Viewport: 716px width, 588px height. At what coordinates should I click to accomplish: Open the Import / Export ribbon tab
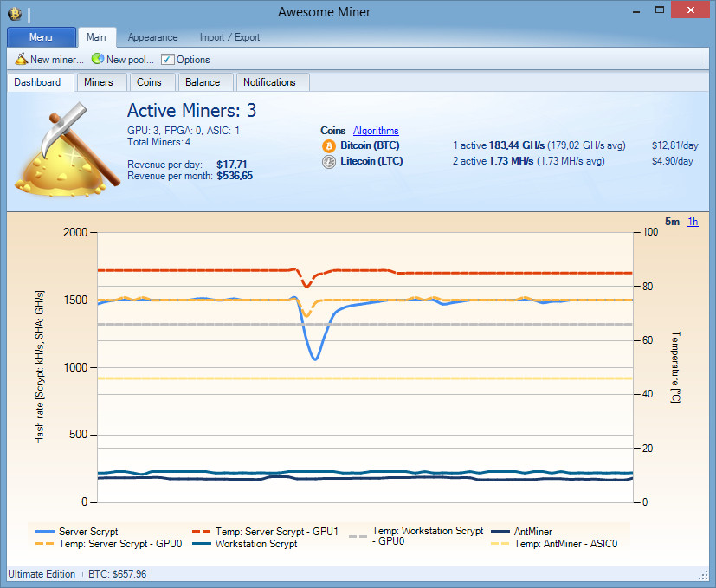(x=229, y=37)
